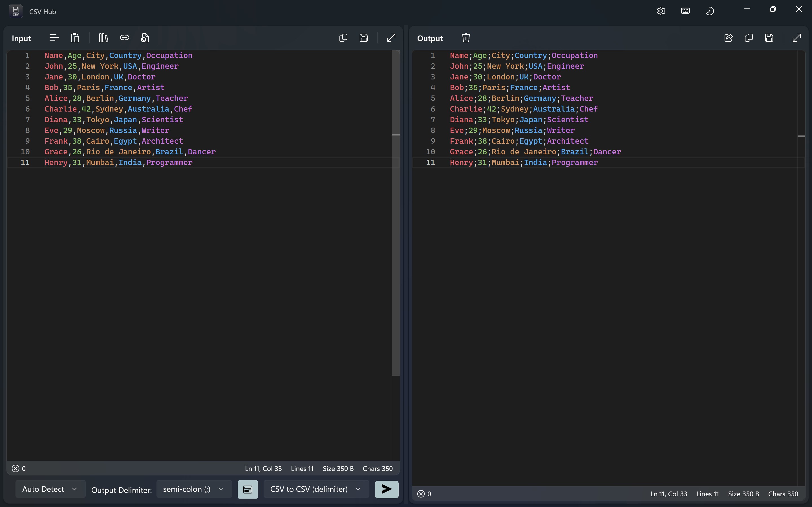Click the Input error count indicator
The image size is (812, 507).
[19, 468]
